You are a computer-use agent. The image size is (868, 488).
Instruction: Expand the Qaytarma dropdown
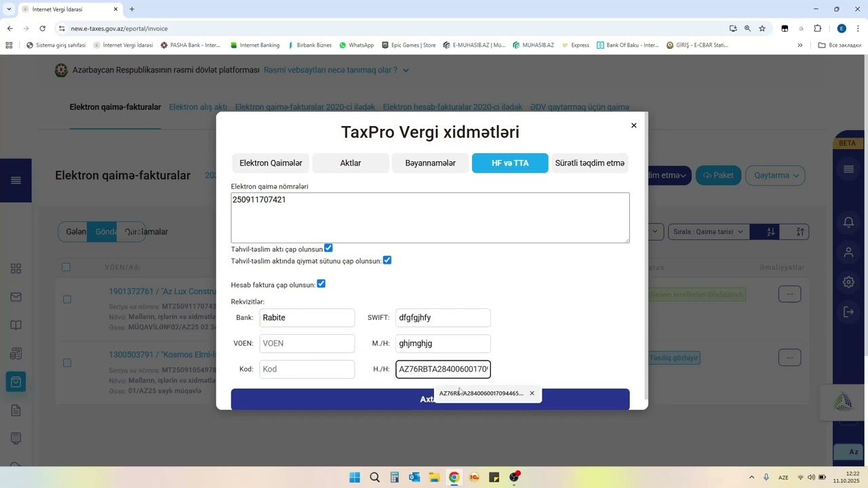click(x=776, y=176)
